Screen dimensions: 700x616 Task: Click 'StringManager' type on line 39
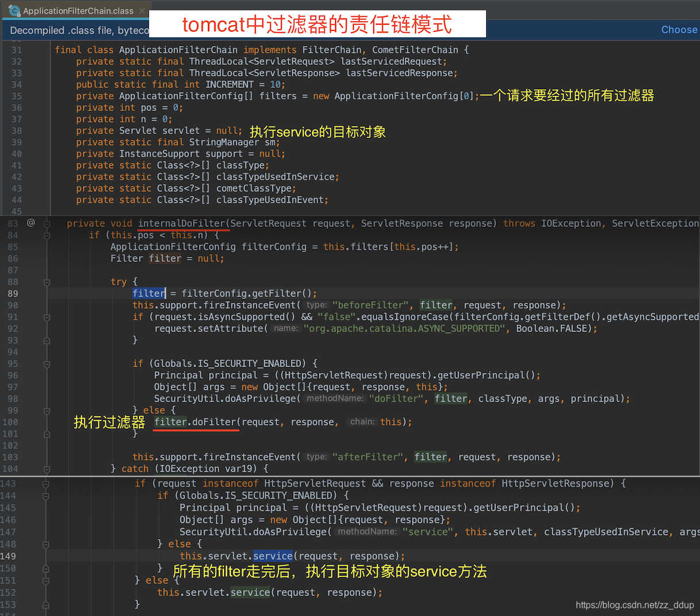tap(224, 142)
